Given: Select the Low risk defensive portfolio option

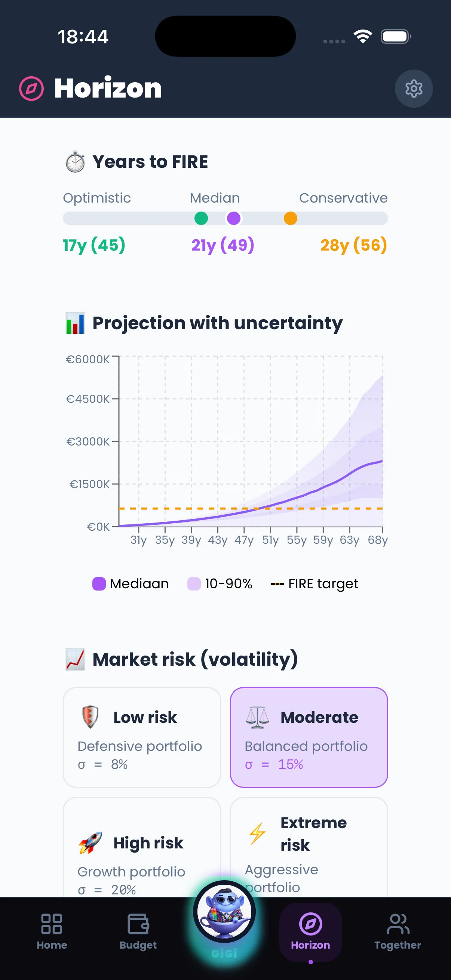Looking at the screenshot, I should [x=142, y=737].
